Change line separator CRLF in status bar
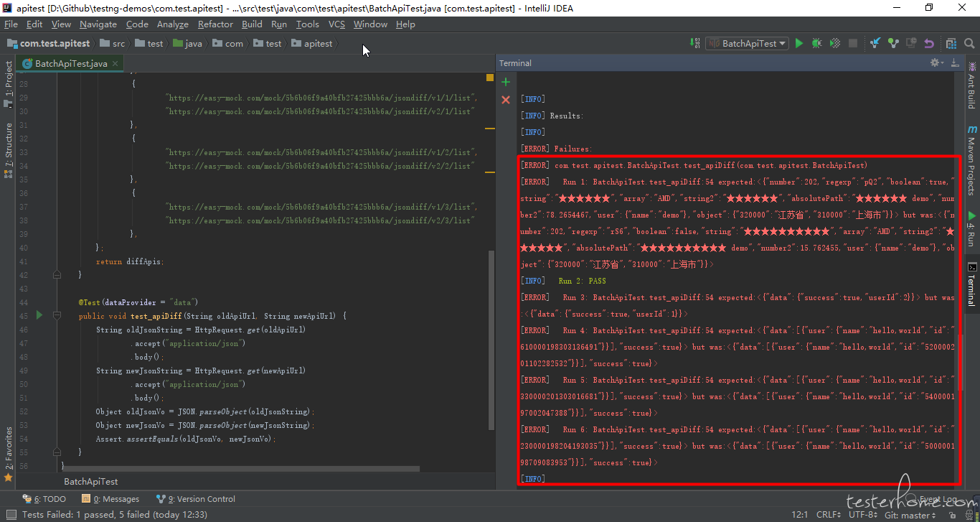 coord(828,515)
